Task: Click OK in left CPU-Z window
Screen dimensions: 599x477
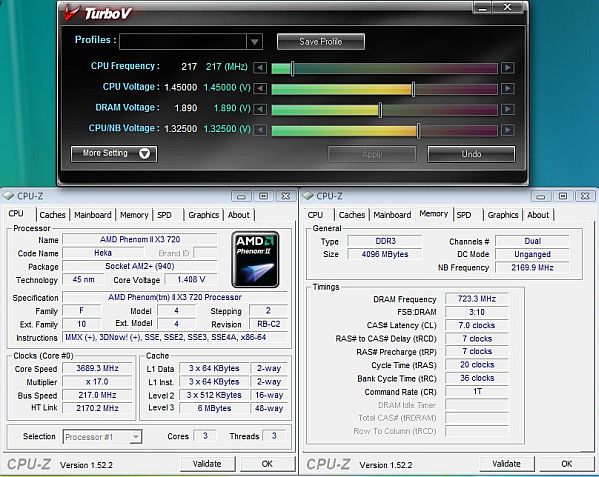Action: pyautogui.click(x=267, y=464)
